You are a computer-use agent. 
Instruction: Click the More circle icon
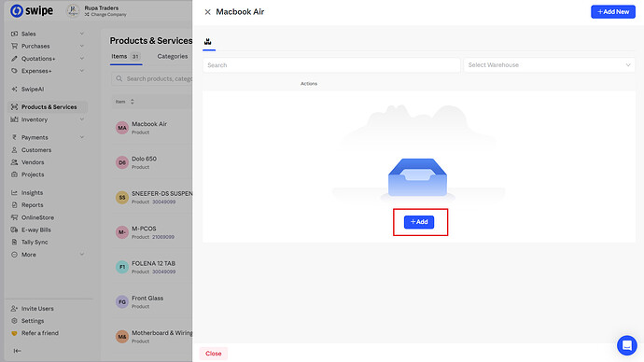point(14,255)
